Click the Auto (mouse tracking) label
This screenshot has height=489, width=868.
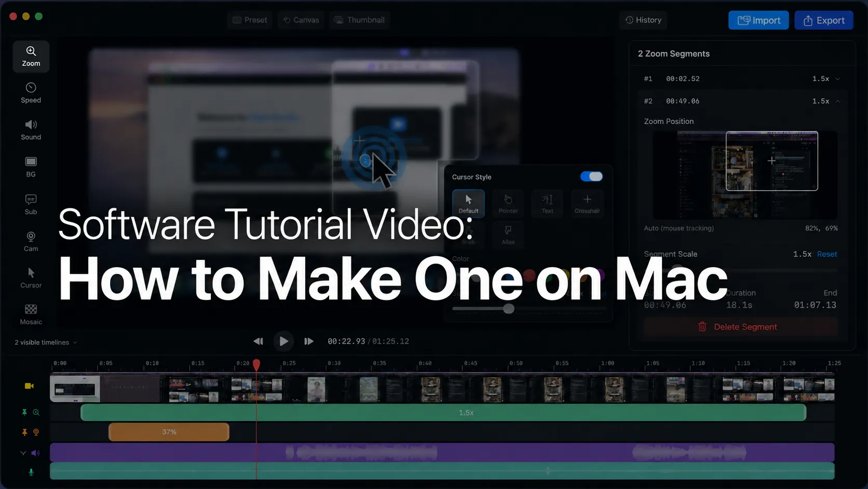pos(679,228)
